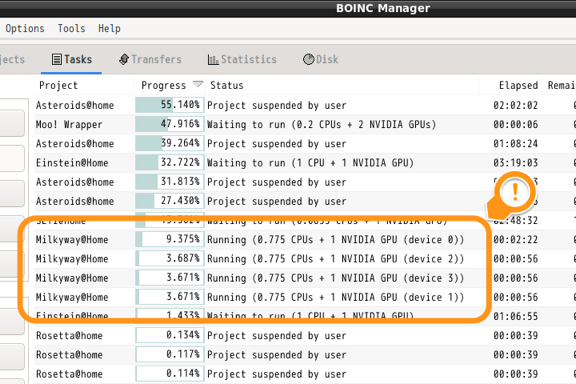Click the Progress column sort arrow
Viewport: 576px width, 384px height.
coord(198,84)
